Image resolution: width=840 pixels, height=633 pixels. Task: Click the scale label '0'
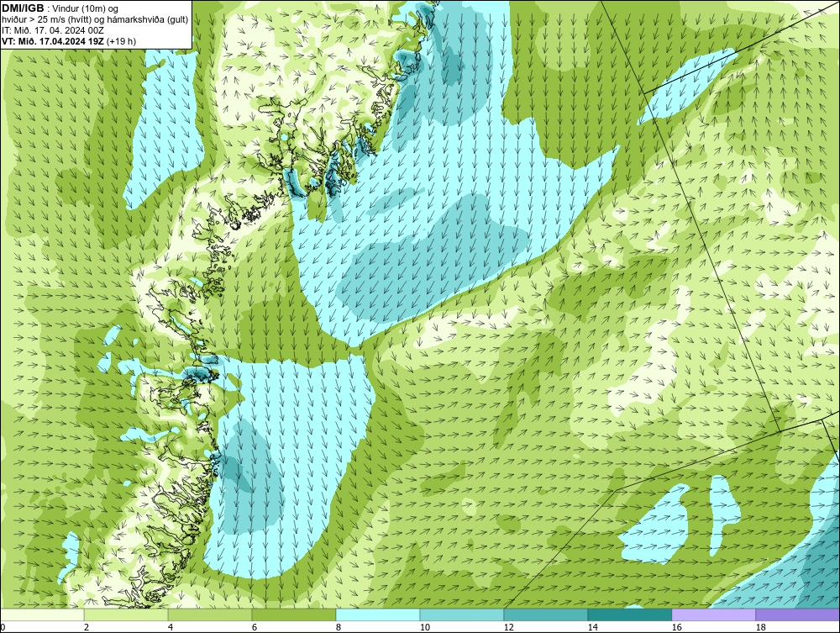point(3,627)
